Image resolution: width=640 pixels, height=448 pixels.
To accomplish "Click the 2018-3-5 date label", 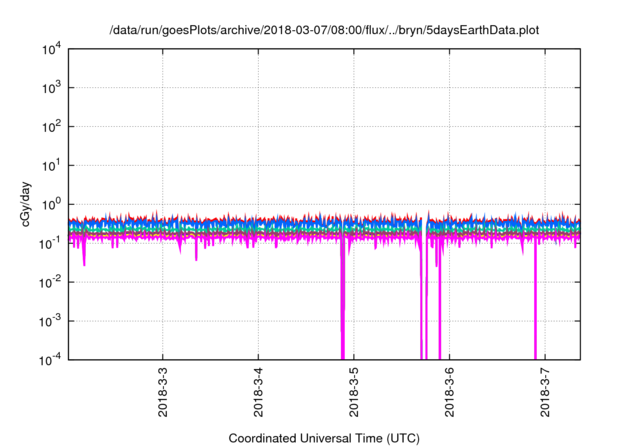I will point(354,392).
